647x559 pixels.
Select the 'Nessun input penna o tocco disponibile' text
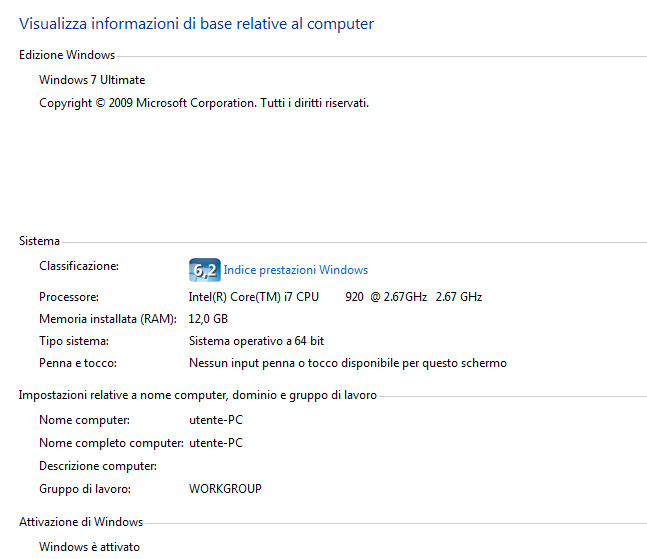(348, 363)
